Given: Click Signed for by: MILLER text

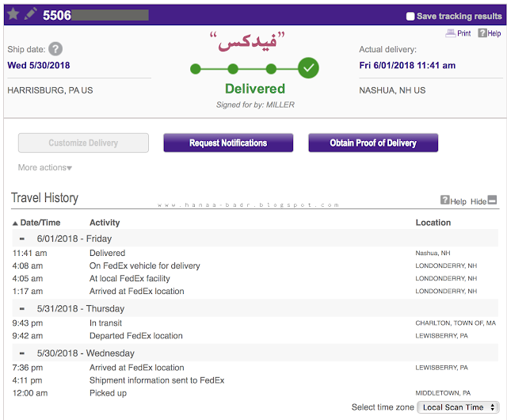Looking at the screenshot, I should (x=255, y=105).
